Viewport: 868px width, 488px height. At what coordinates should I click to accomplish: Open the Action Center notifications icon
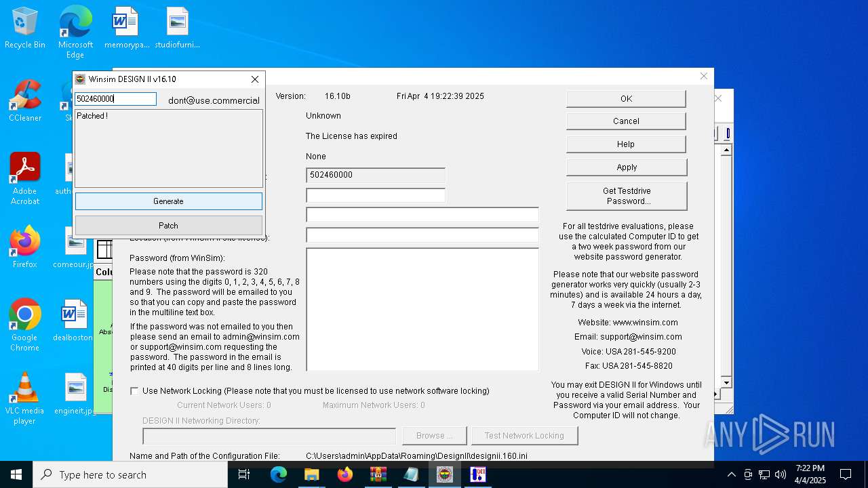click(x=846, y=474)
